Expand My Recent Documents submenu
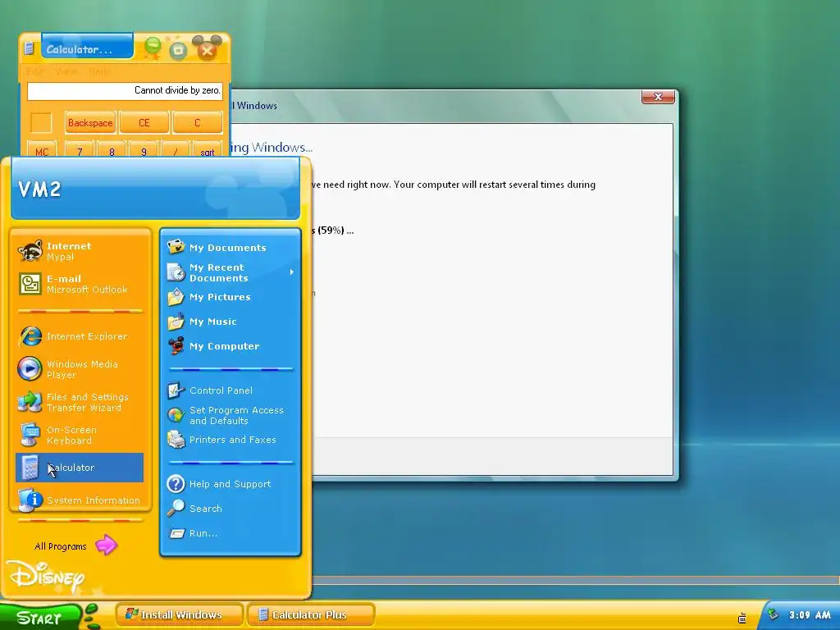 click(231, 272)
